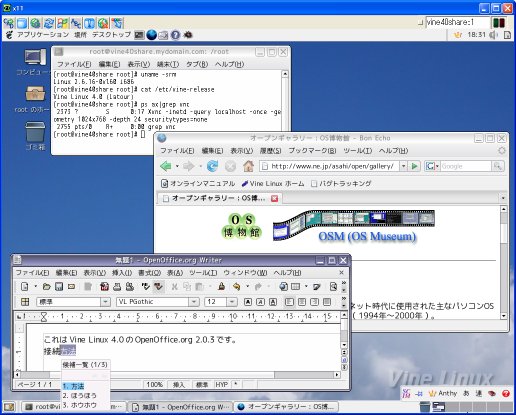This screenshot has height=415, width=516.
Task: Go back in the Bon Echo browser
Action: 166,166
